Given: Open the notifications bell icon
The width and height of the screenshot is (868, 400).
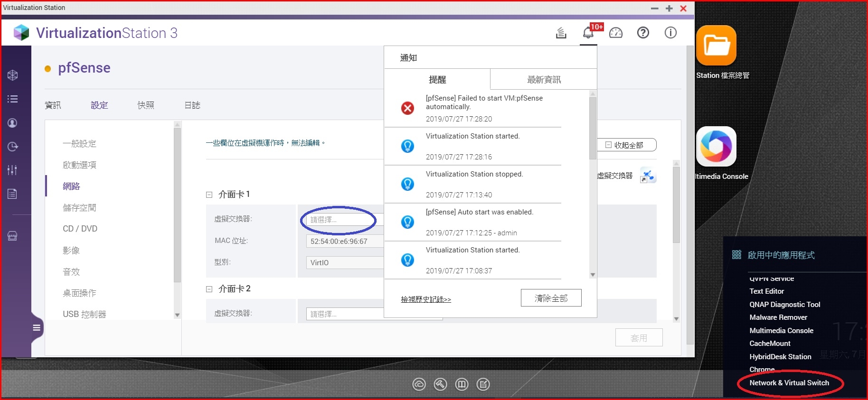Looking at the screenshot, I should point(588,33).
